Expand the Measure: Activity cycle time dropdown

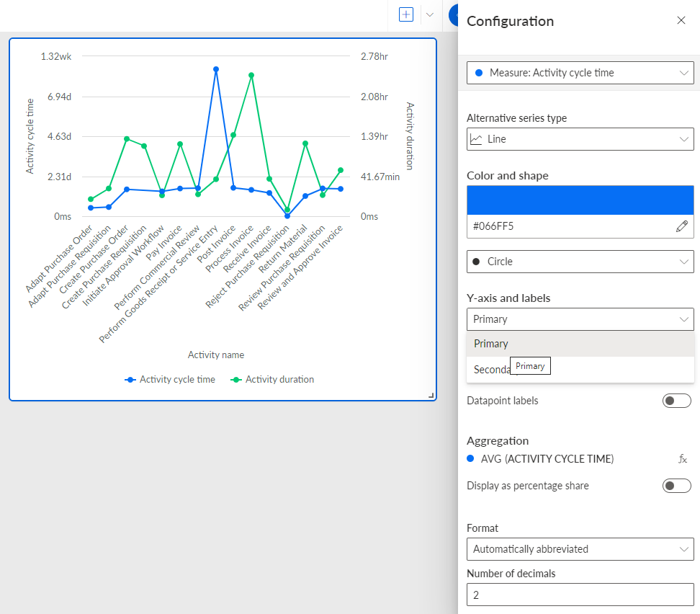tap(580, 73)
